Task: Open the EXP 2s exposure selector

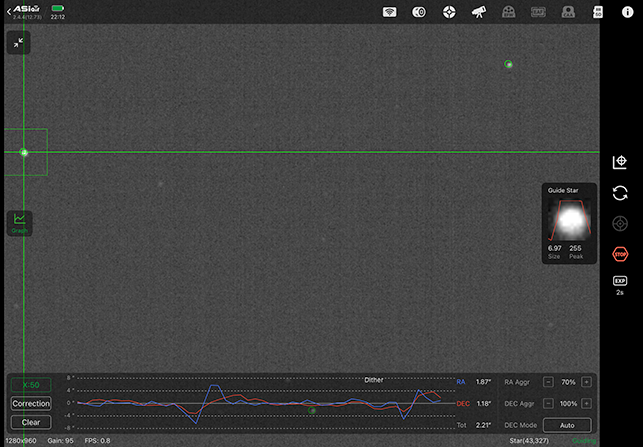Action: point(620,285)
